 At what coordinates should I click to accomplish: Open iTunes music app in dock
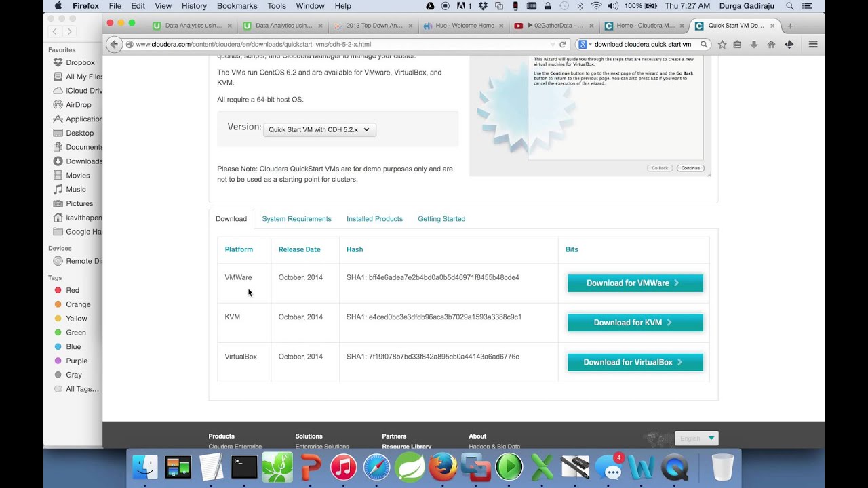click(343, 467)
